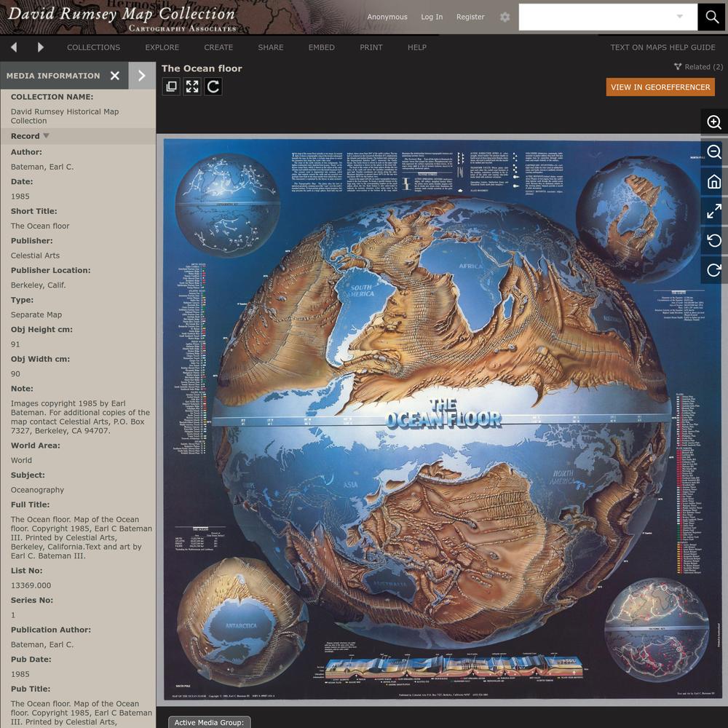Open the Embed menu

[x=321, y=47]
